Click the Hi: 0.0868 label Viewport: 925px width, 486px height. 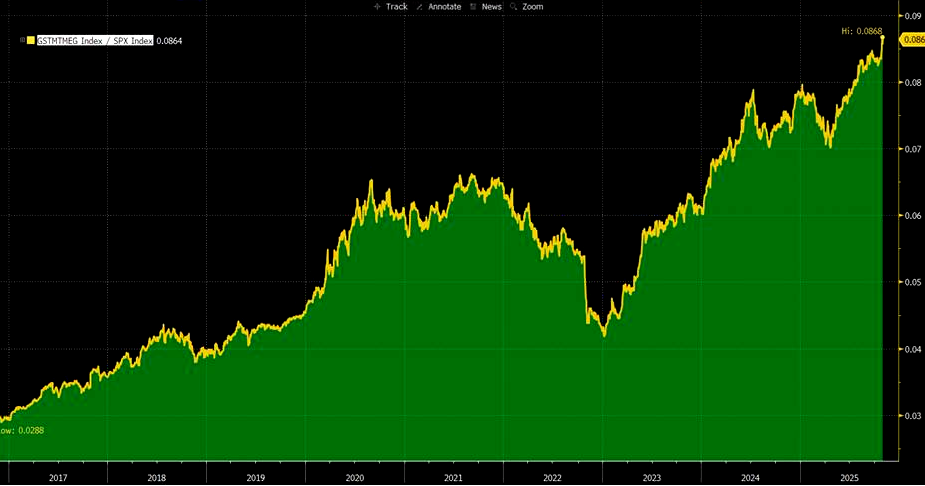pyautogui.click(x=862, y=31)
